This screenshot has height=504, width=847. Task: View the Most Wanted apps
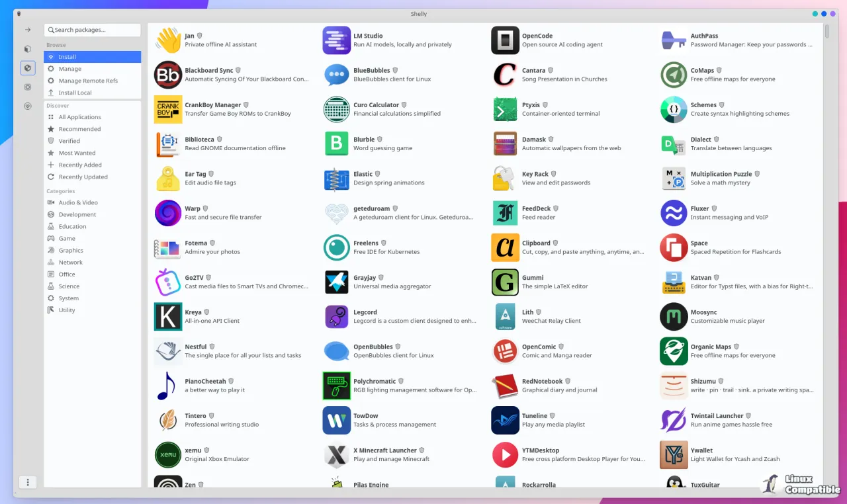tap(93, 153)
